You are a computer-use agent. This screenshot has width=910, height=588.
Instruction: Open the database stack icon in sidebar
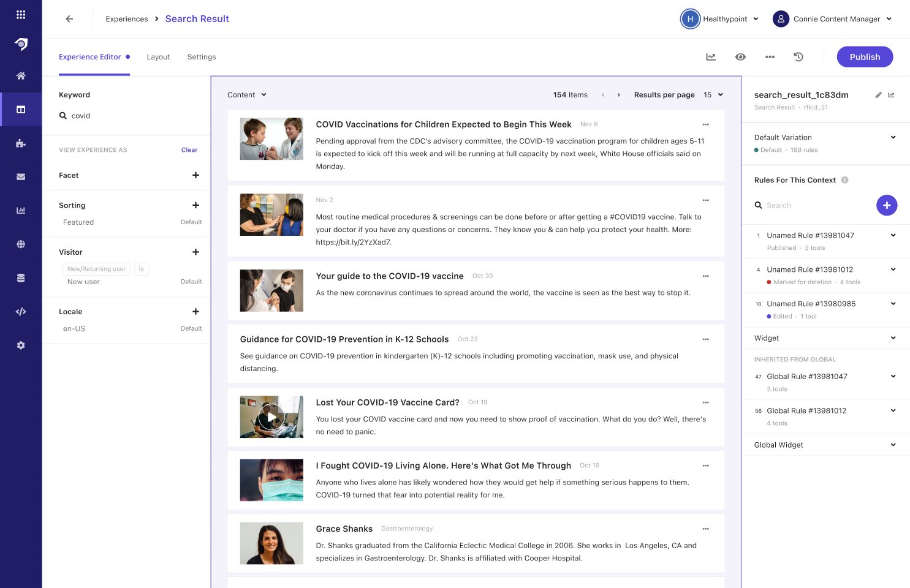(21, 278)
